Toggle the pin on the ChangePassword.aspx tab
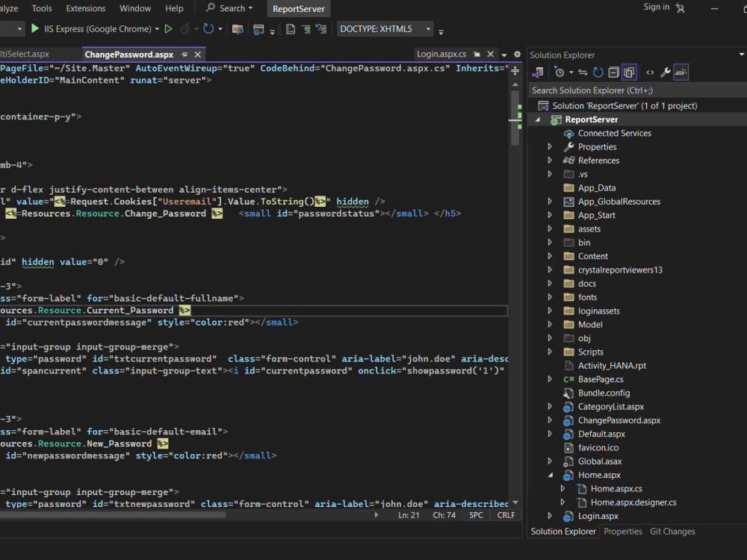747x560 pixels. tap(182, 54)
